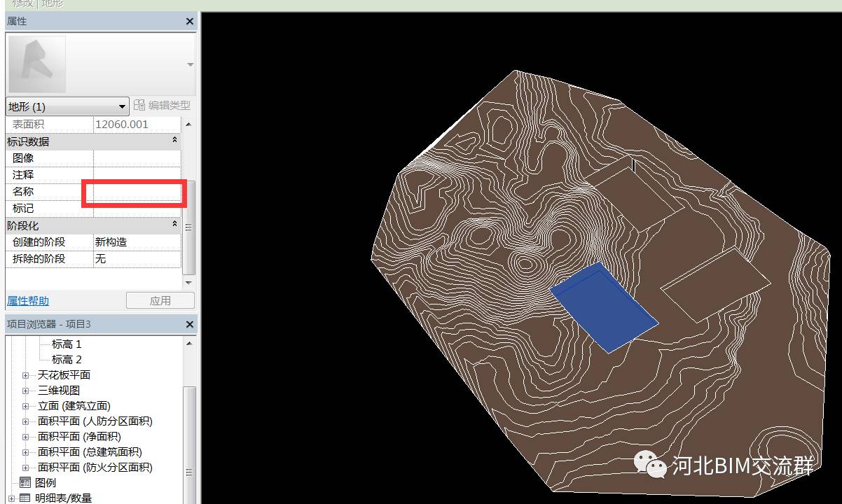
Task: Open the type selector dropdown arrow beside preview
Action: tap(190, 64)
